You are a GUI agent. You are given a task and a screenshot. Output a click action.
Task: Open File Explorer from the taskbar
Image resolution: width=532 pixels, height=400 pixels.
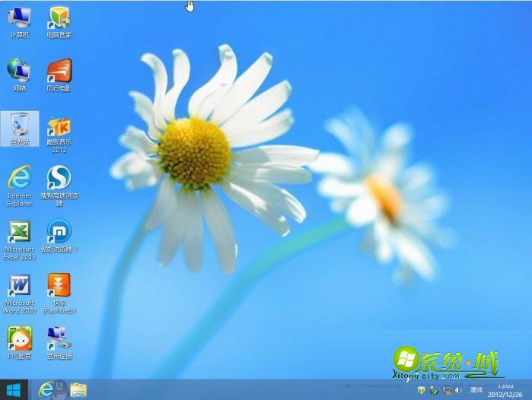coord(78,390)
